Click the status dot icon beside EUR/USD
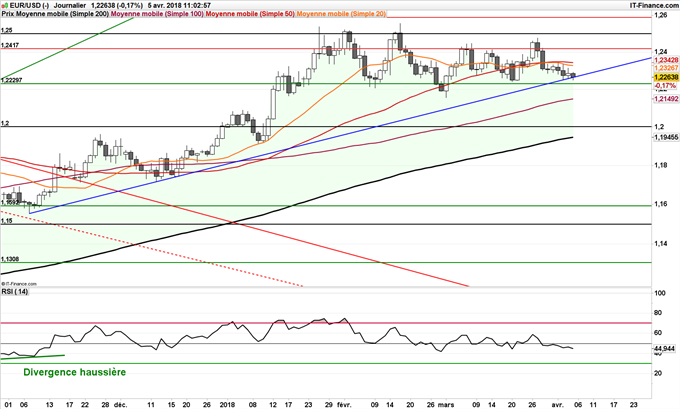The height and width of the screenshot is (409, 680). pos(5,6)
